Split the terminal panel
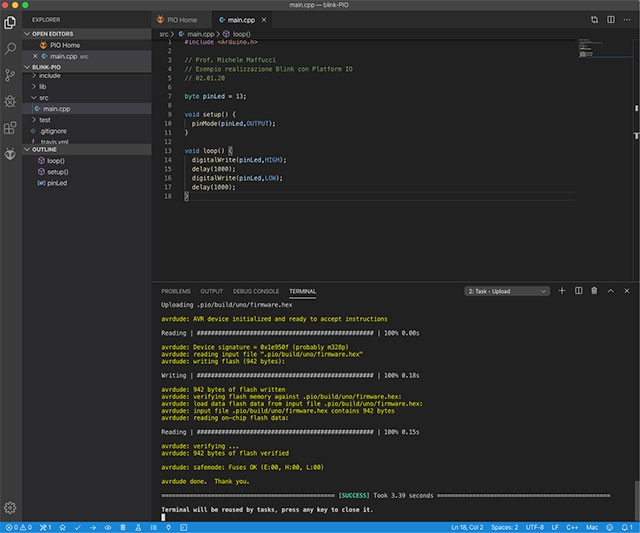This screenshot has height=533, width=640. [x=578, y=291]
